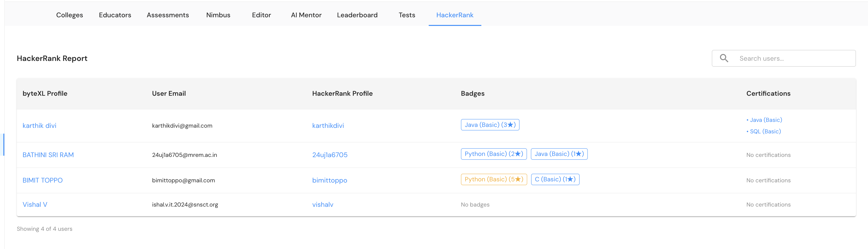Image resolution: width=868 pixels, height=249 pixels.
Task: Click the search magnifier icon
Action: point(724,58)
